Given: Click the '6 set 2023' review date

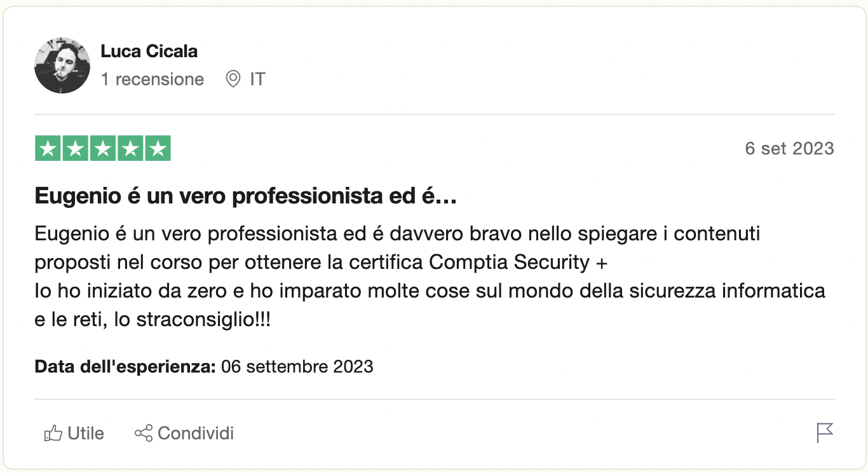Looking at the screenshot, I should [x=789, y=149].
